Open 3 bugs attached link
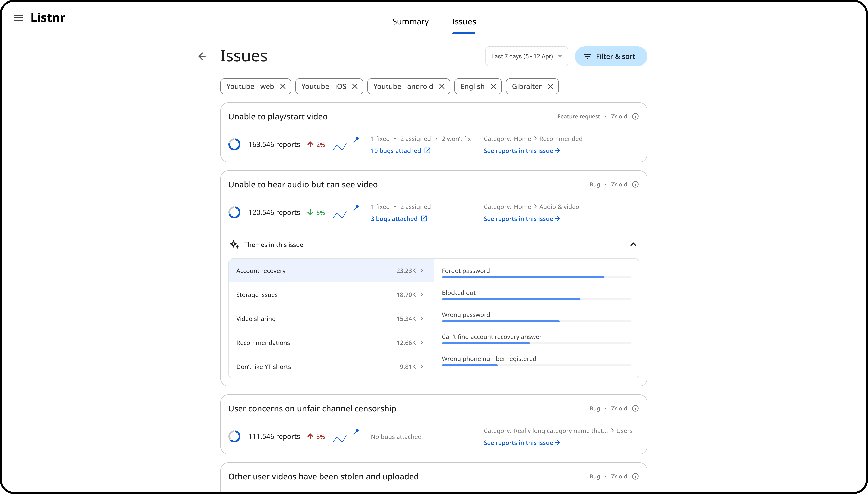 [x=394, y=219]
